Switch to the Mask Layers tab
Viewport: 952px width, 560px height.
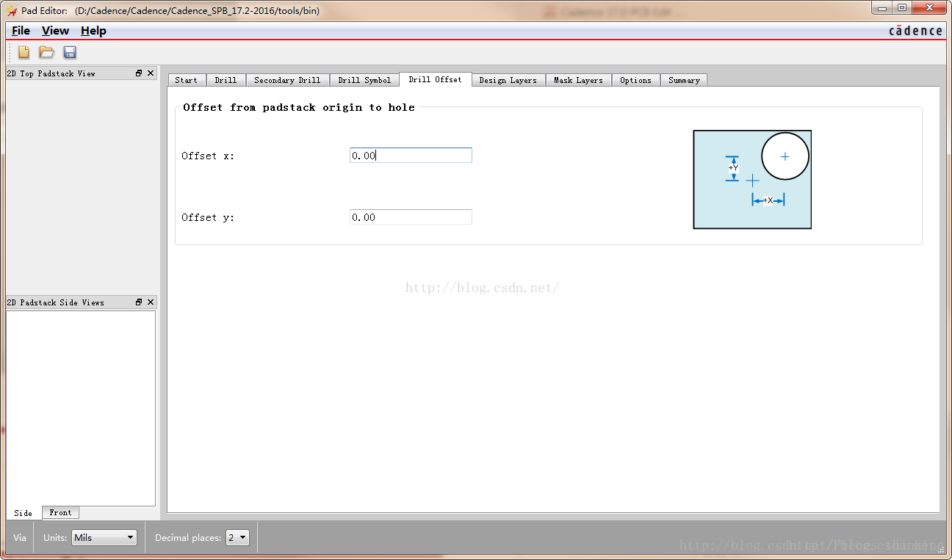click(578, 80)
